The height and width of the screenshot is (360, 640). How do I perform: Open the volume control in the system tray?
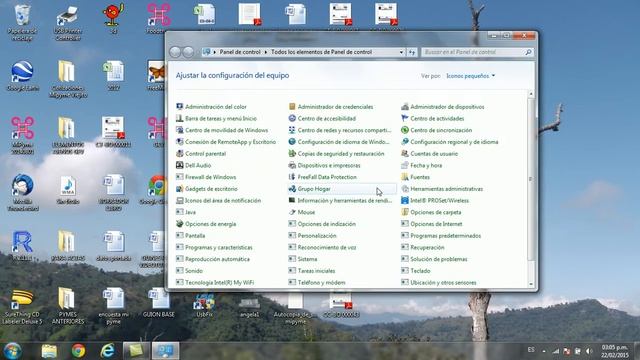[x=589, y=351]
